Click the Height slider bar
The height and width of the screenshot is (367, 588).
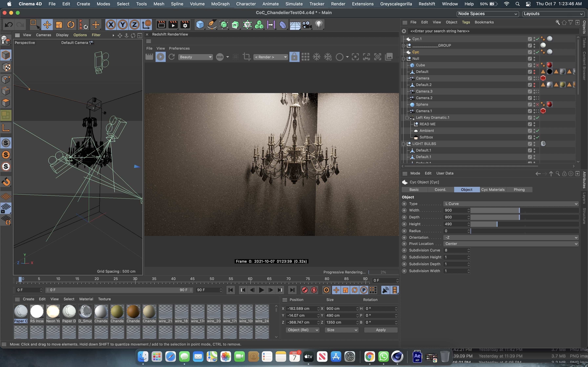click(x=525, y=224)
